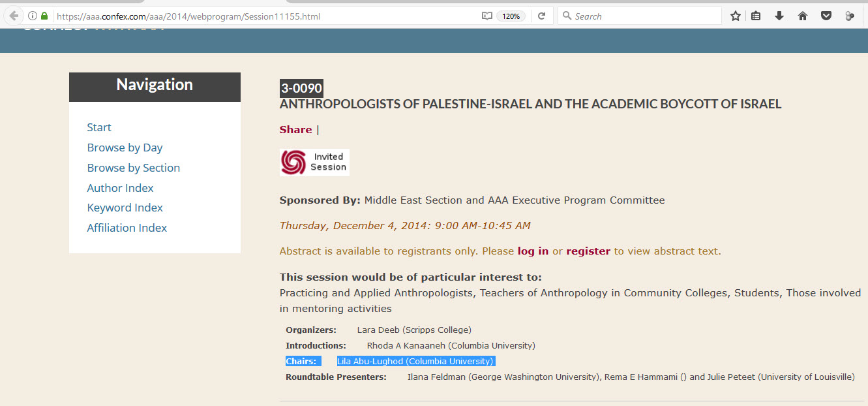Screen dimensions: 868x406
Task: Open the Share link for the session
Action: [x=295, y=129]
